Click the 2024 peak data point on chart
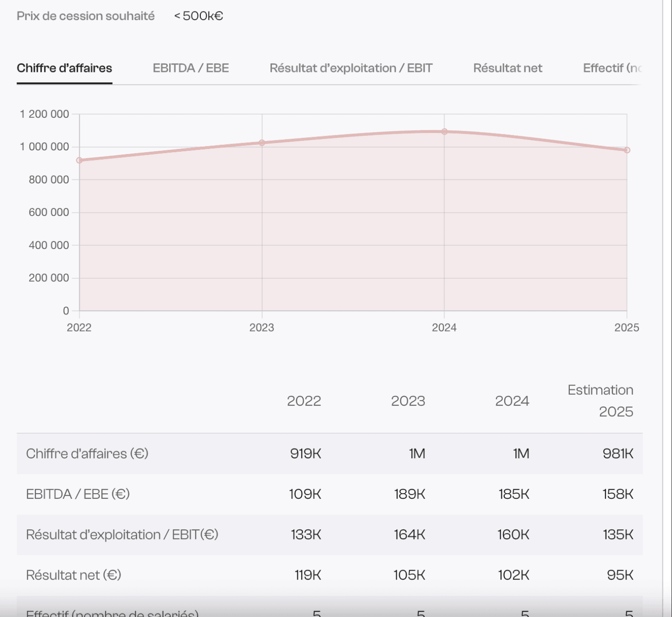 pyautogui.click(x=444, y=132)
